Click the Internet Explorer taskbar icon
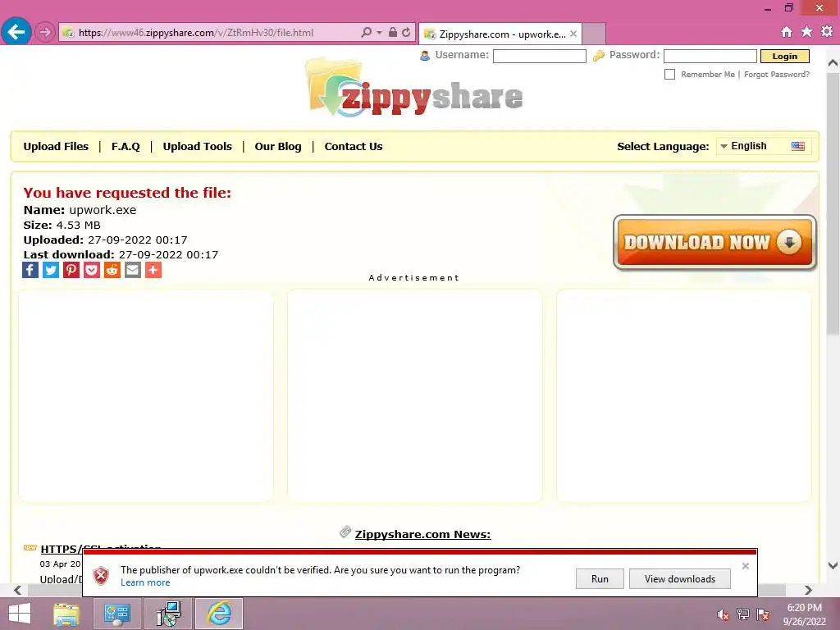The width and height of the screenshot is (840, 630). pos(220,614)
